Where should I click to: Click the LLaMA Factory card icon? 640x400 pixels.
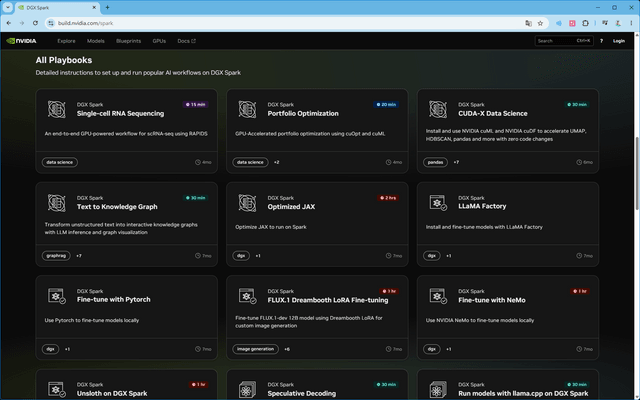pyautogui.click(x=438, y=203)
